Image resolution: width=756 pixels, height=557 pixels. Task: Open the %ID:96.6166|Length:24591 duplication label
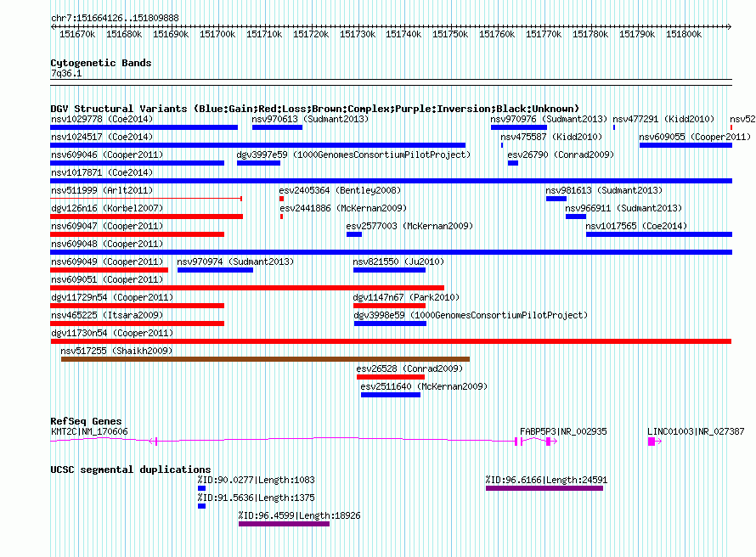point(546,480)
